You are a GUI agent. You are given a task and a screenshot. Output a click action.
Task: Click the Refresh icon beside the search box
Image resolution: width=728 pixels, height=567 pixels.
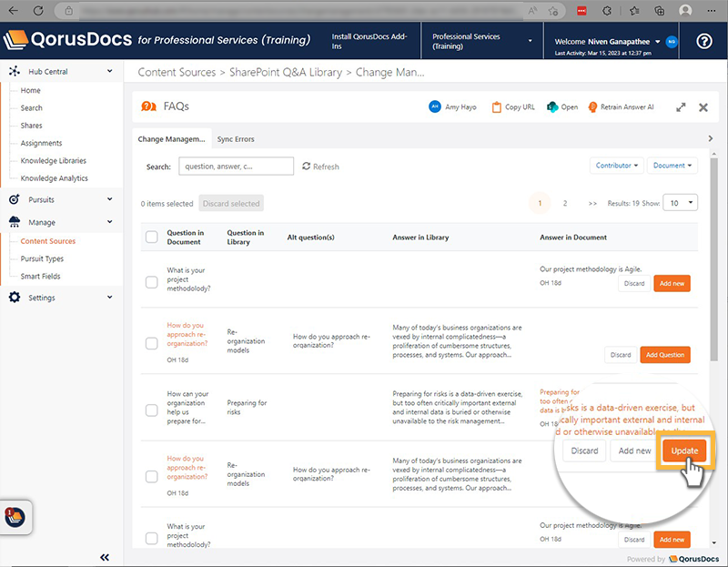[x=307, y=167]
